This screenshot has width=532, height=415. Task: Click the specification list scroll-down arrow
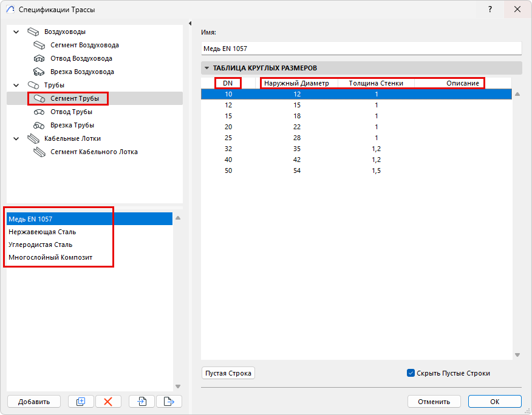(x=178, y=386)
